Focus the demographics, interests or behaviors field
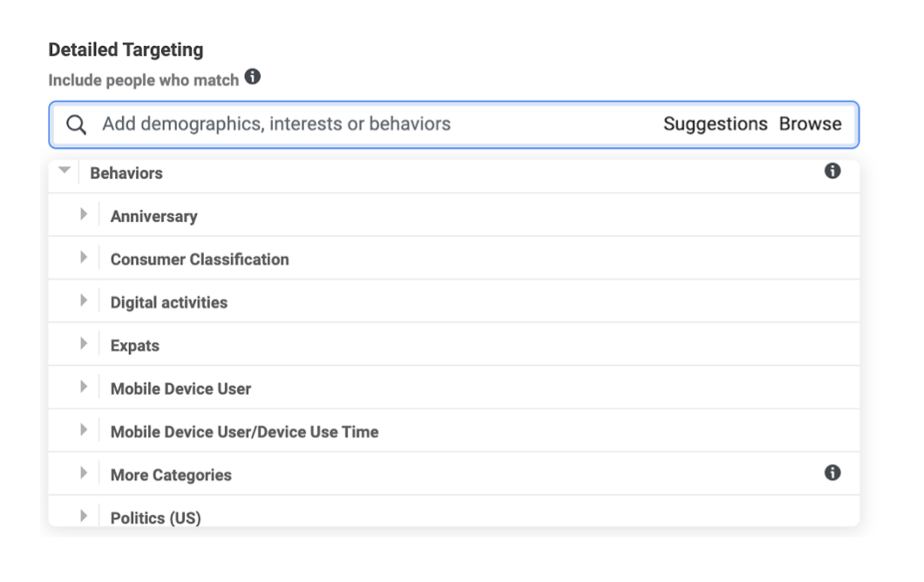This screenshot has width=924, height=582. (454, 125)
